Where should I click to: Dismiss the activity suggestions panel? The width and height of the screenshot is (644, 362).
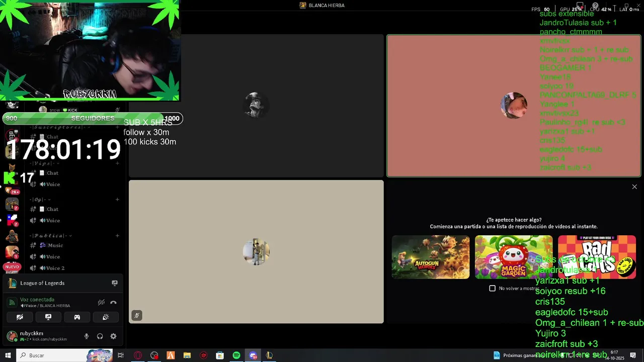coord(634,187)
